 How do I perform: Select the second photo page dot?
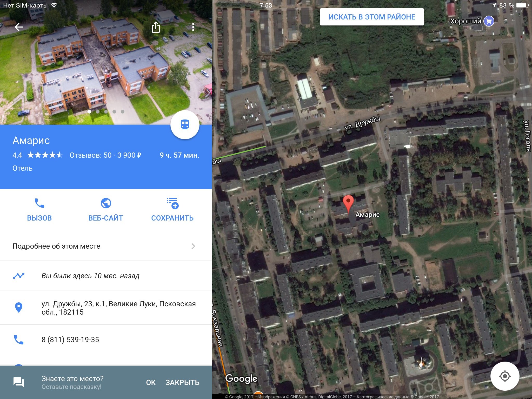[98, 112]
